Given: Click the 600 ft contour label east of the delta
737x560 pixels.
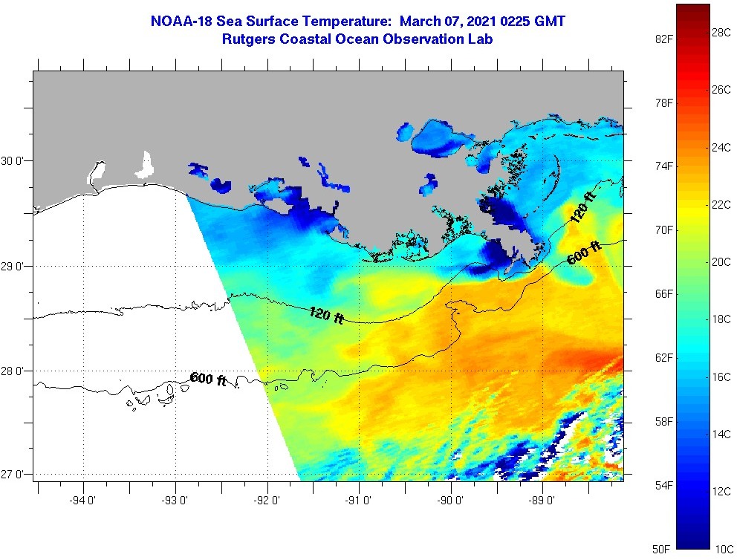Looking at the screenshot, I should pyautogui.click(x=584, y=253).
